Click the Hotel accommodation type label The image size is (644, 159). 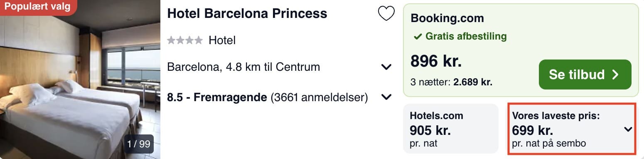(x=222, y=40)
